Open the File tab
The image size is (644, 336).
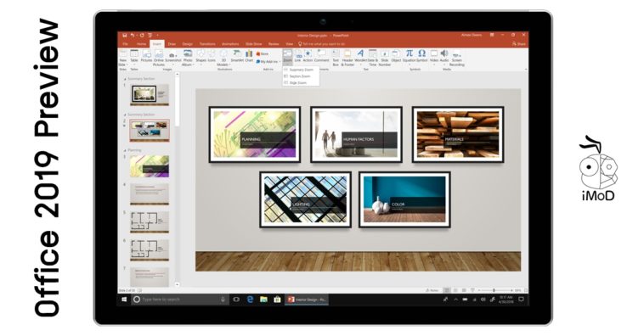click(125, 44)
